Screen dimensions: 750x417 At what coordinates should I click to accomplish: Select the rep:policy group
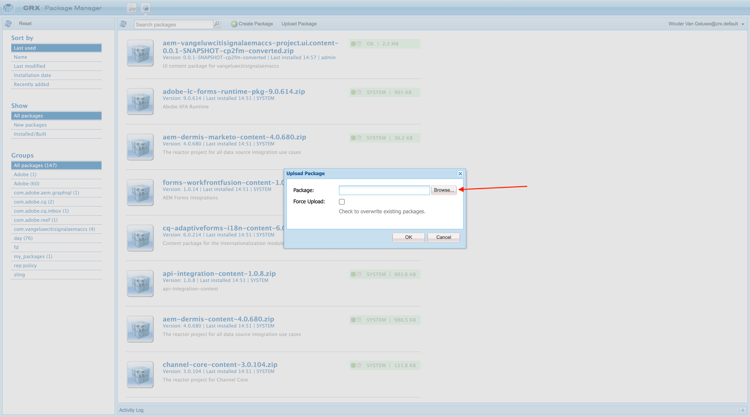[x=56, y=265]
